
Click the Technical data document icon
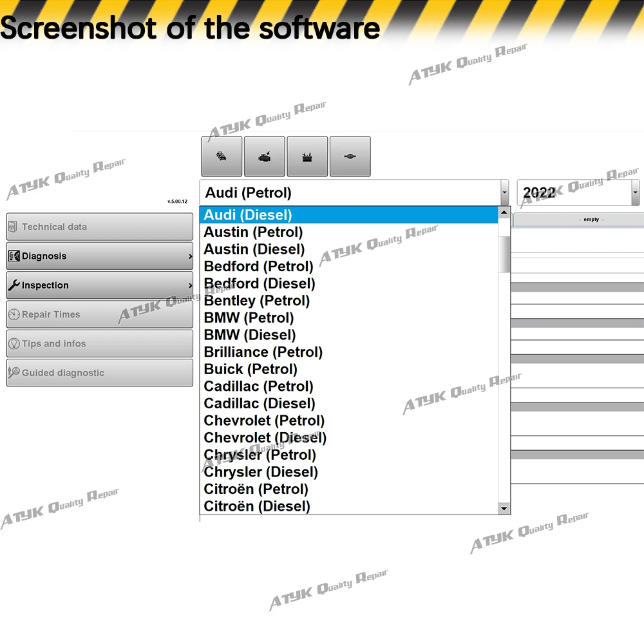pos(13,227)
